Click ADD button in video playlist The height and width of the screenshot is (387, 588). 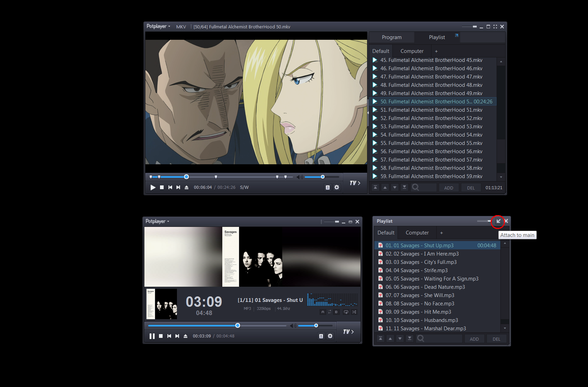pos(449,188)
